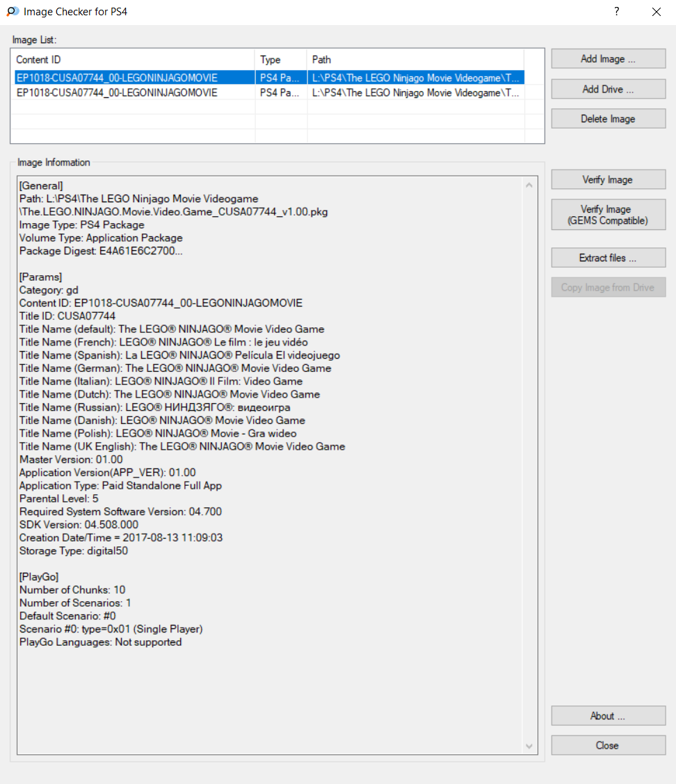Click the 'Parental Level: 5' line

[59, 498]
